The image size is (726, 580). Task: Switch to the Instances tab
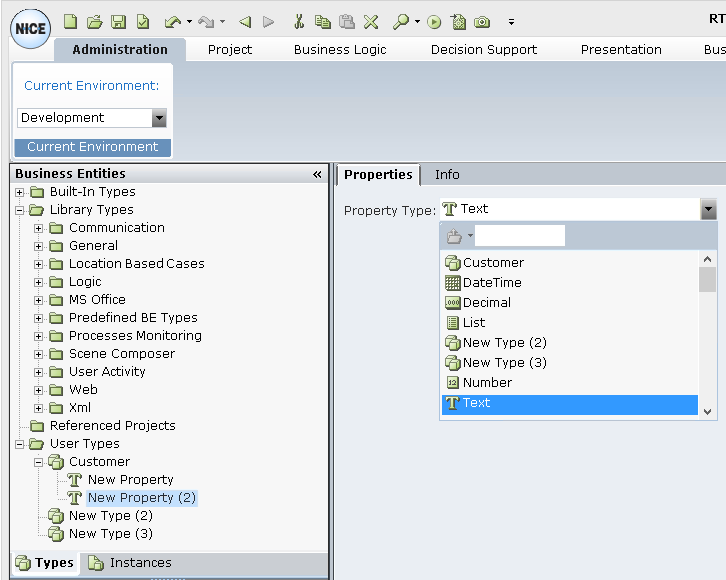click(139, 563)
